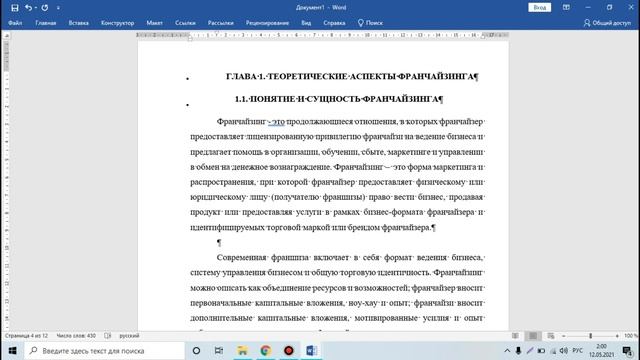Click the underlined "- это" grammar mark
This screenshot has width=640, height=360.
point(276,122)
